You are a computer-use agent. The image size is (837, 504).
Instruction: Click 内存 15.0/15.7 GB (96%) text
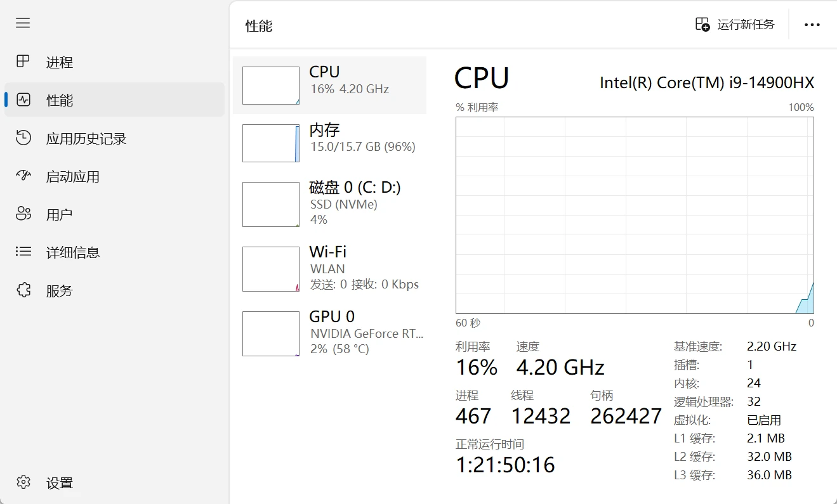click(363, 147)
